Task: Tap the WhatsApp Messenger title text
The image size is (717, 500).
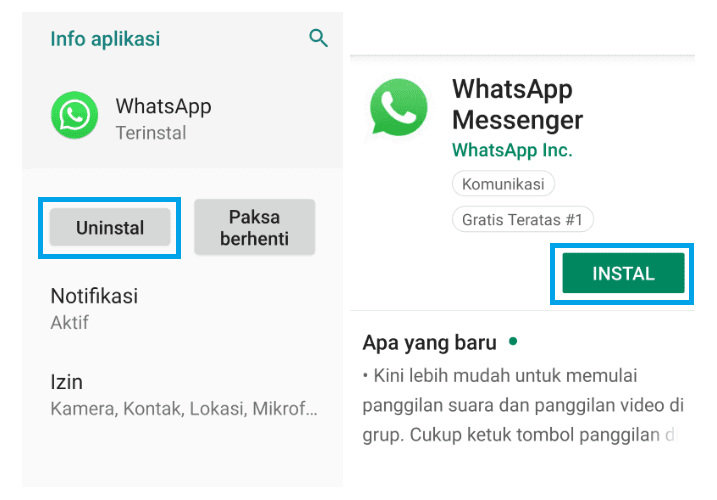Action: pos(517,105)
